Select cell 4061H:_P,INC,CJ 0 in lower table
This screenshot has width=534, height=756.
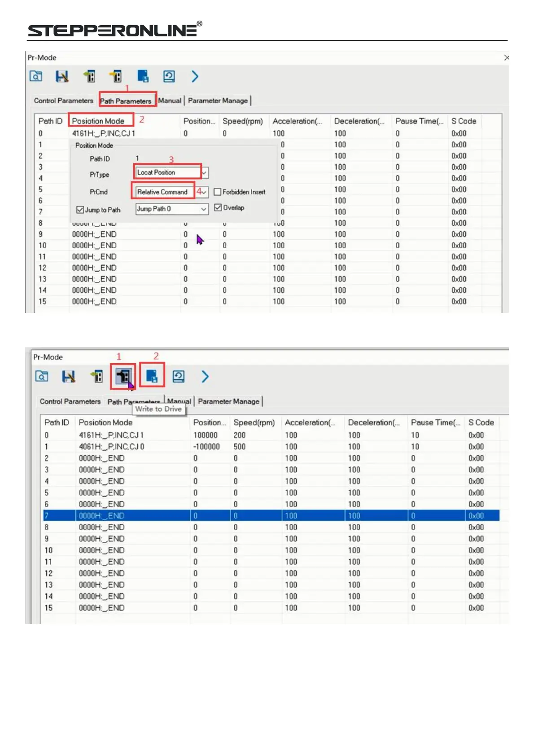tap(111, 447)
